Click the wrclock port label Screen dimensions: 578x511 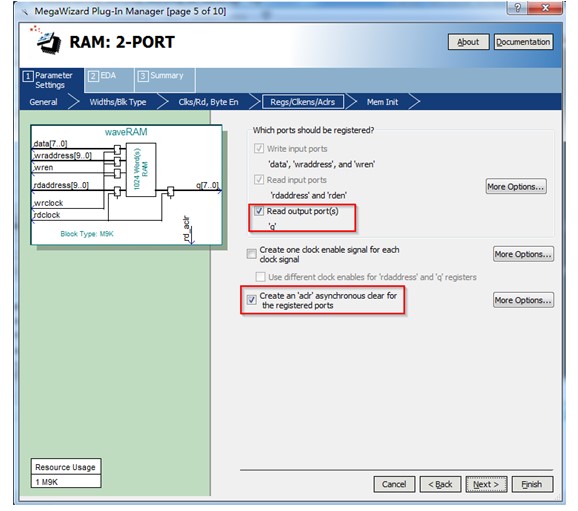(x=48, y=203)
